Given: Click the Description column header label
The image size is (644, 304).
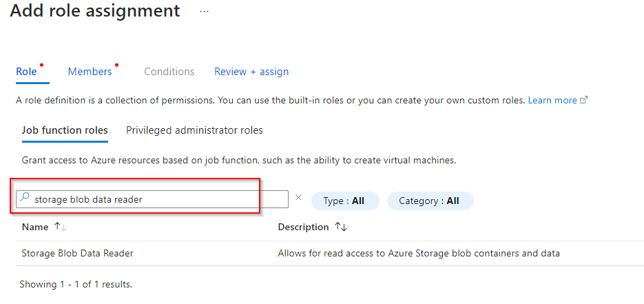Looking at the screenshot, I should [x=303, y=227].
